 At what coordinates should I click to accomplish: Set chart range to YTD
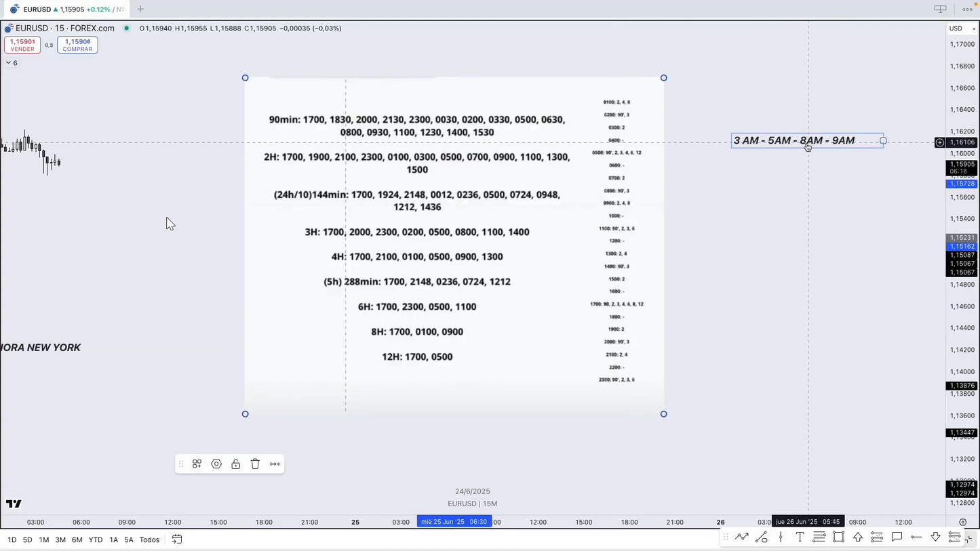tap(96, 540)
